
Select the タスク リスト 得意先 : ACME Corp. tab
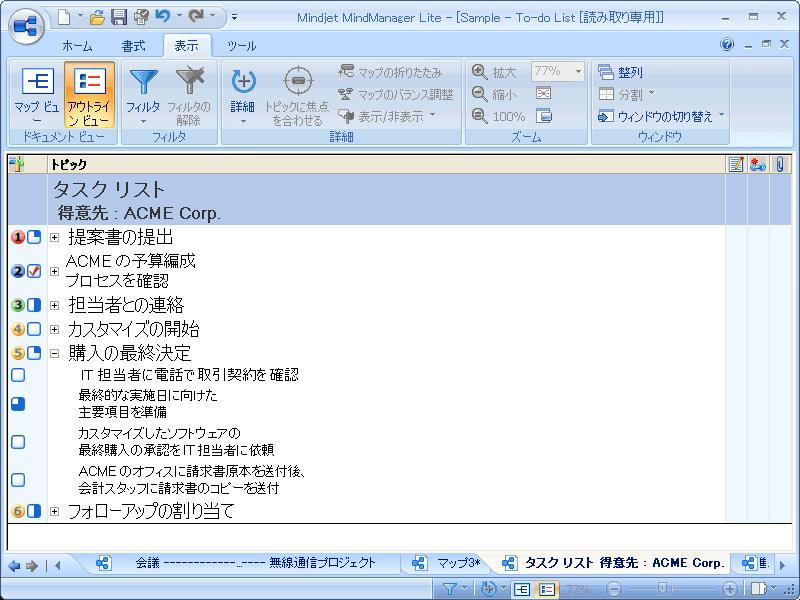coord(613,563)
